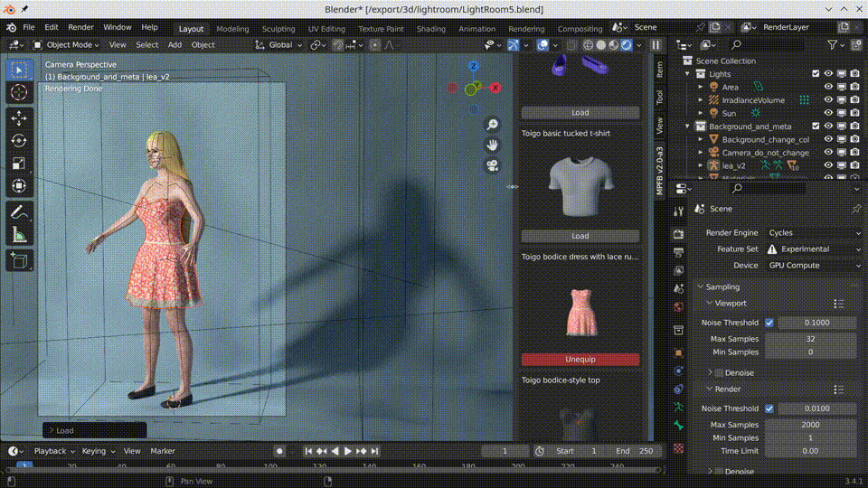This screenshot has height=488, width=868.
Task: Unequip the Toigo bodice dress
Action: (580, 360)
